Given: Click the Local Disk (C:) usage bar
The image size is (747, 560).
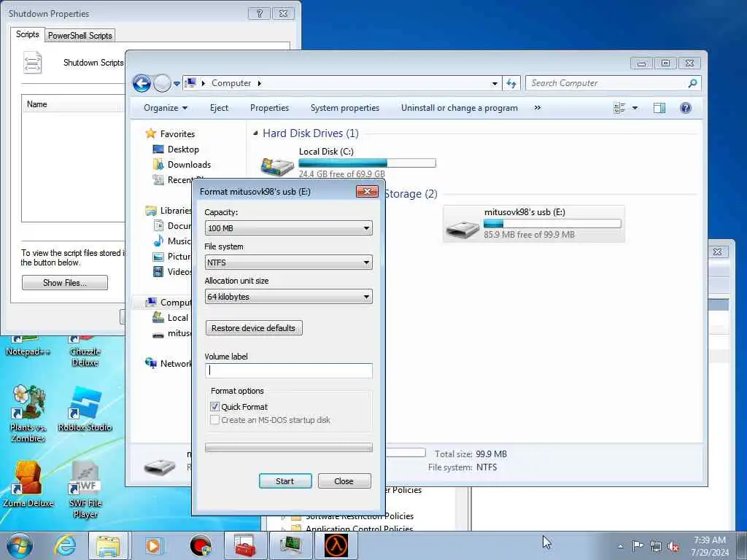Looking at the screenshot, I should [x=368, y=163].
